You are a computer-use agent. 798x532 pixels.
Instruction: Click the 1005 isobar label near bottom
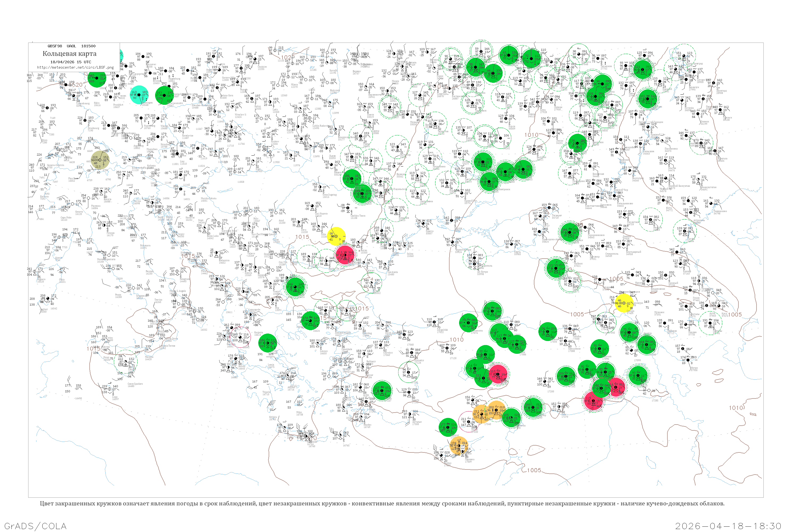534,470
